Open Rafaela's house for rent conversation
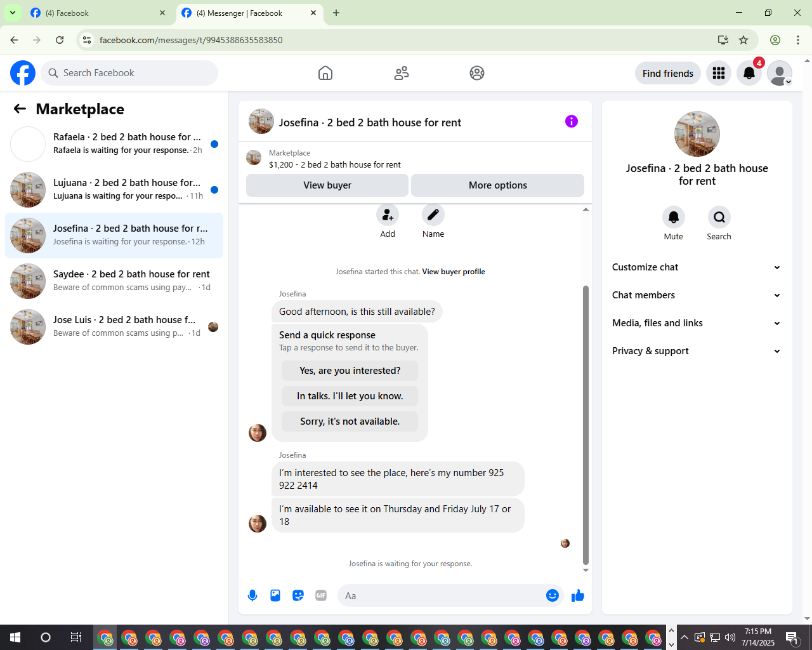812x650 pixels. [114, 144]
